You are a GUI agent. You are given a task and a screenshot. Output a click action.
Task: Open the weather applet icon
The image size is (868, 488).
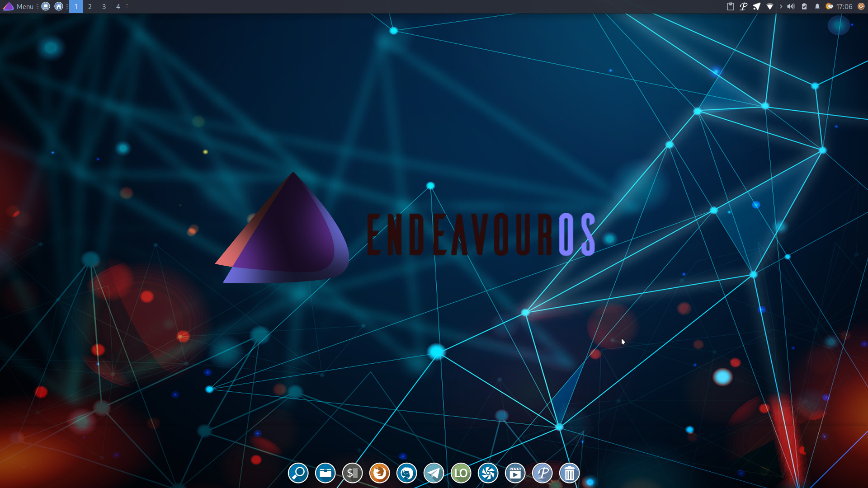(x=829, y=6)
